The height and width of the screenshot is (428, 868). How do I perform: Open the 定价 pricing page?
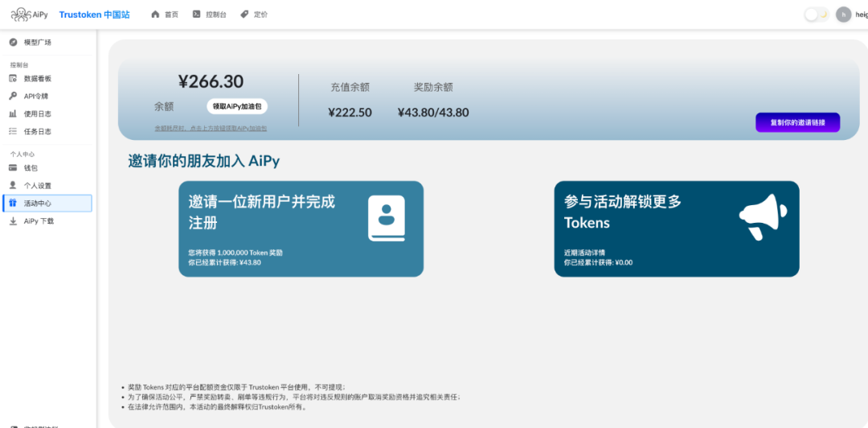[x=260, y=15]
